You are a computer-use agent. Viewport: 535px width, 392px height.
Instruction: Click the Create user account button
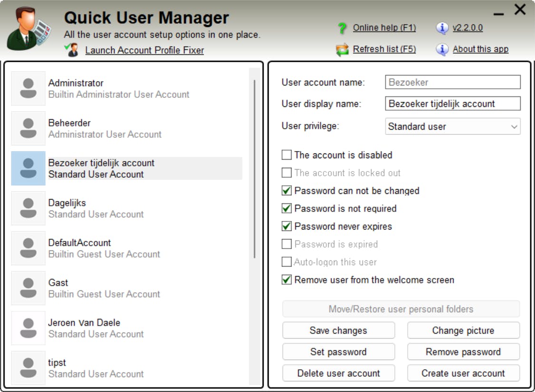(463, 373)
